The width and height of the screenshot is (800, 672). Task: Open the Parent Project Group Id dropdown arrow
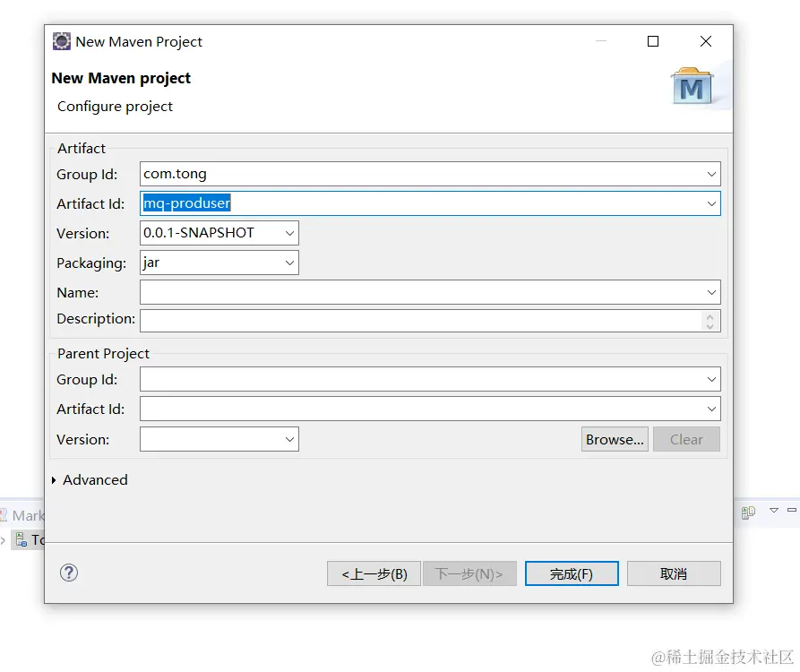711,379
